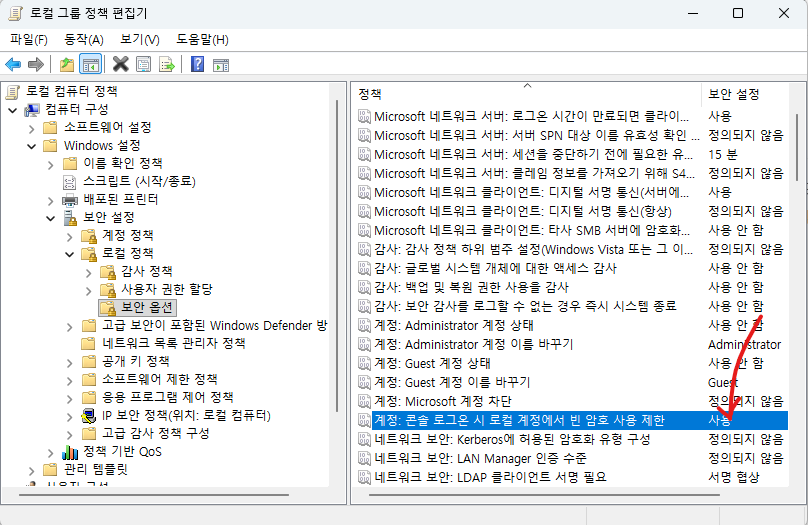The height and width of the screenshot is (525, 808).
Task: Expand the 공개 키 정책 node
Action: (70, 362)
